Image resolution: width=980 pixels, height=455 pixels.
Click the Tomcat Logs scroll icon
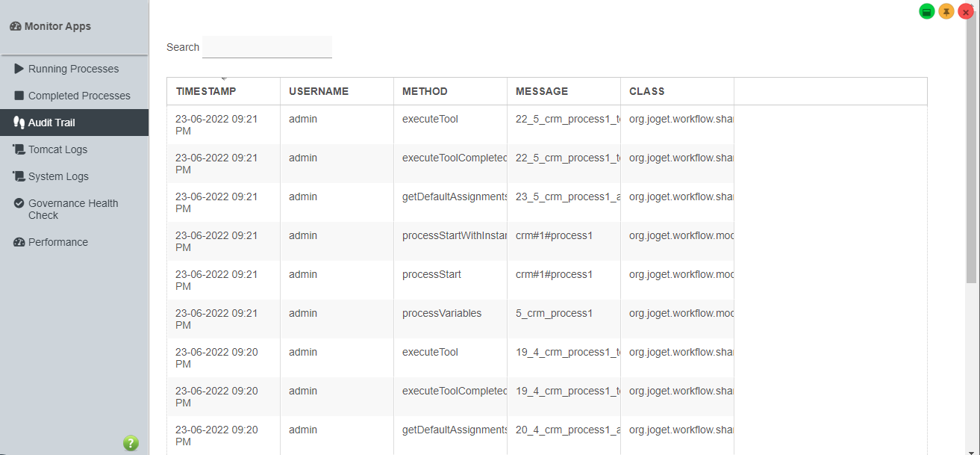[19, 149]
